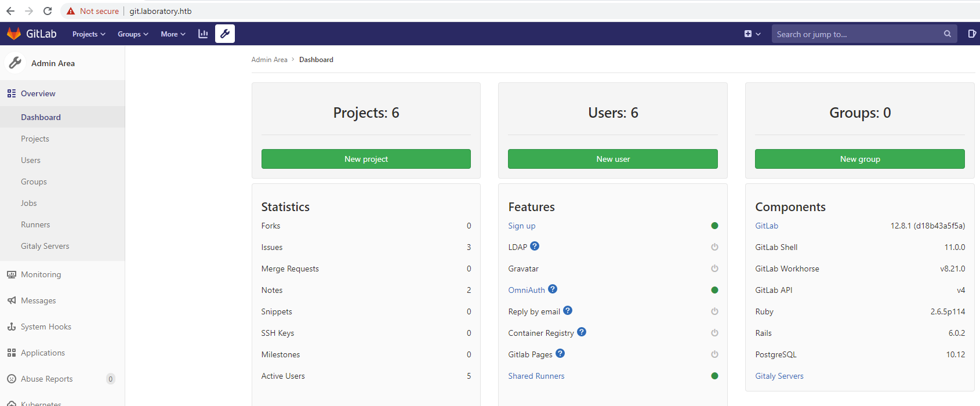Expand the Projects dropdown in navbar
This screenshot has width=980, height=406.
pyautogui.click(x=89, y=34)
